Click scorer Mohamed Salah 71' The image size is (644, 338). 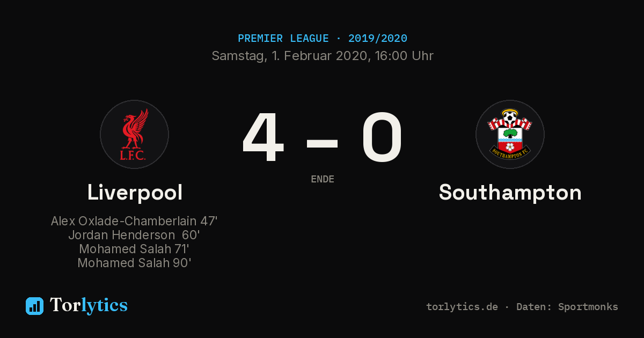point(134,249)
